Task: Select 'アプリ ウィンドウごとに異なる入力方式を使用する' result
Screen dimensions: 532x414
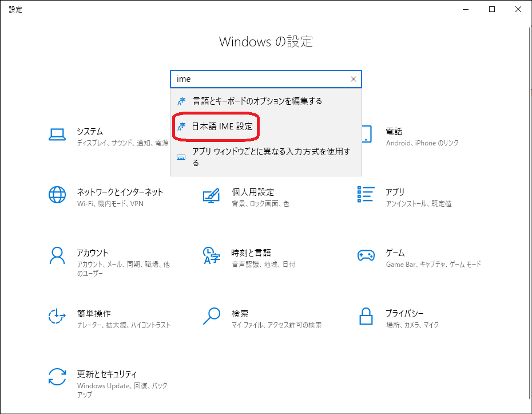Action: coord(271,157)
